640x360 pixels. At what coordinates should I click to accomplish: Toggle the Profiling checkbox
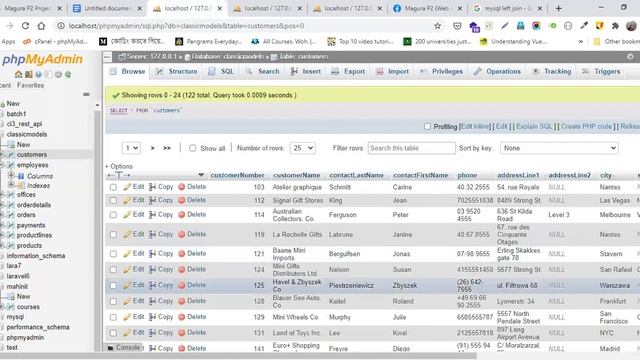tap(427, 127)
